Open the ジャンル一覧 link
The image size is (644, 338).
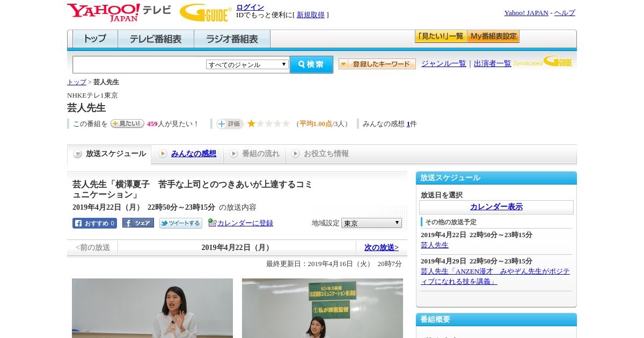(x=444, y=63)
